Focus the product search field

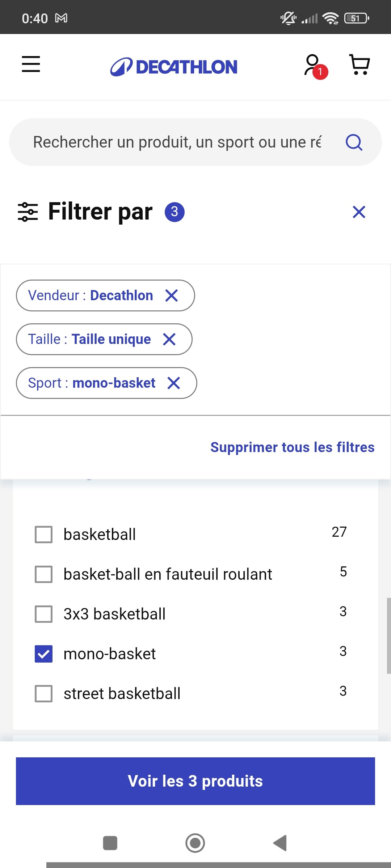point(177,142)
